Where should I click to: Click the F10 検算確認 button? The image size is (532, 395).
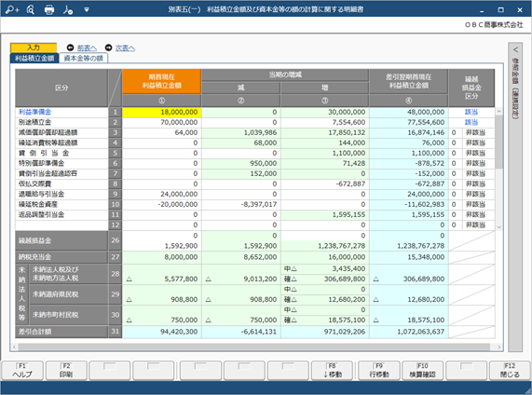coord(422,370)
